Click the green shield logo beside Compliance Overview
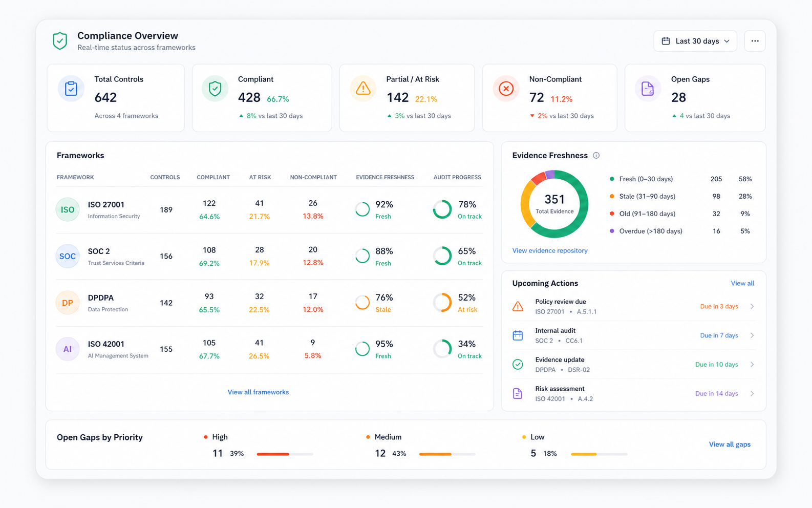The height and width of the screenshot is (508, 812). pos(60,41)
